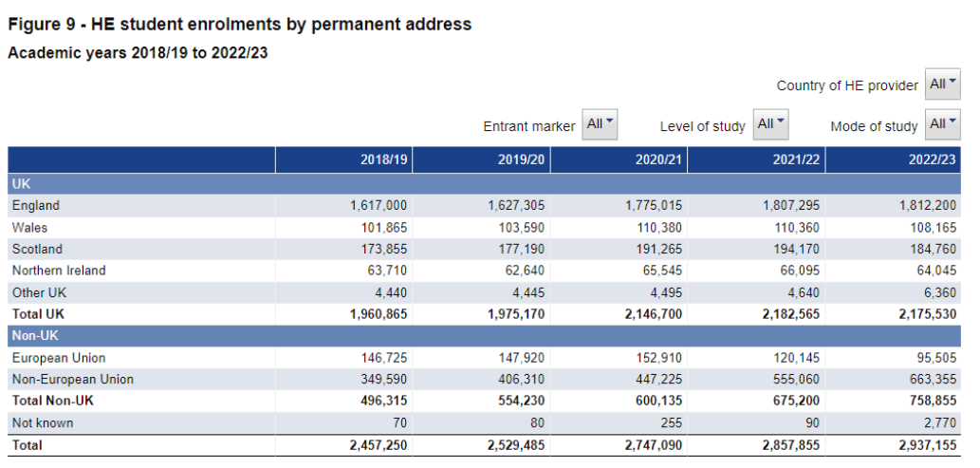
Task: Click the Scotland 2022/23 value 184,760
Action: [x=932, y=249]
